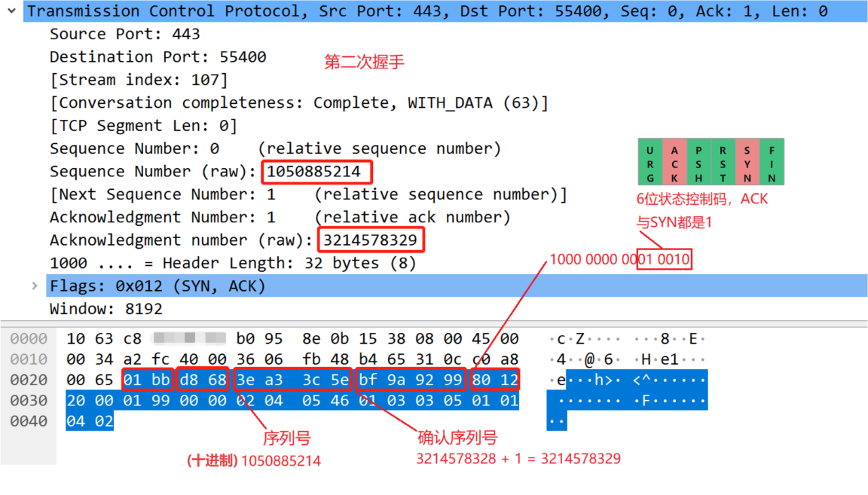Click ASCII text for row 0000

point(628,339)
